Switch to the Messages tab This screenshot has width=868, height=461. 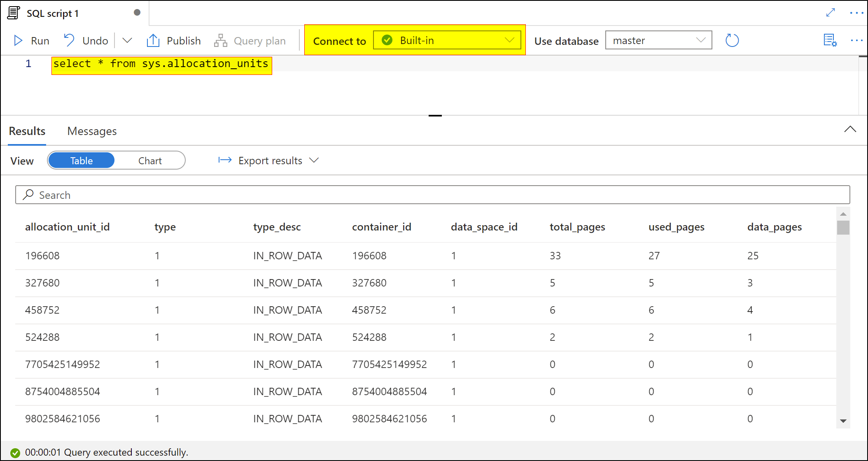92,131
